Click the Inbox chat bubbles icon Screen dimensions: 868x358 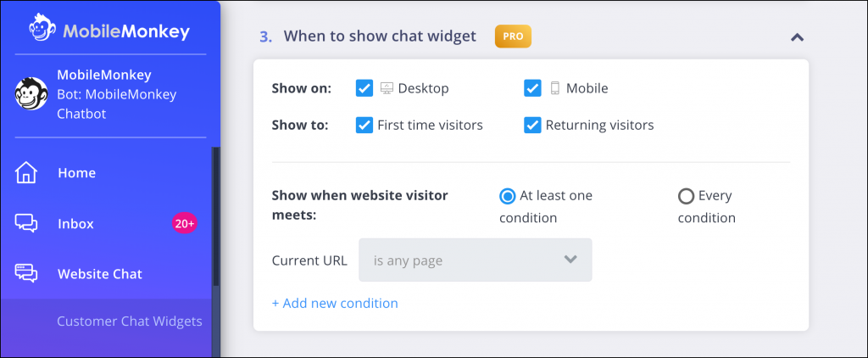[26, 223]
